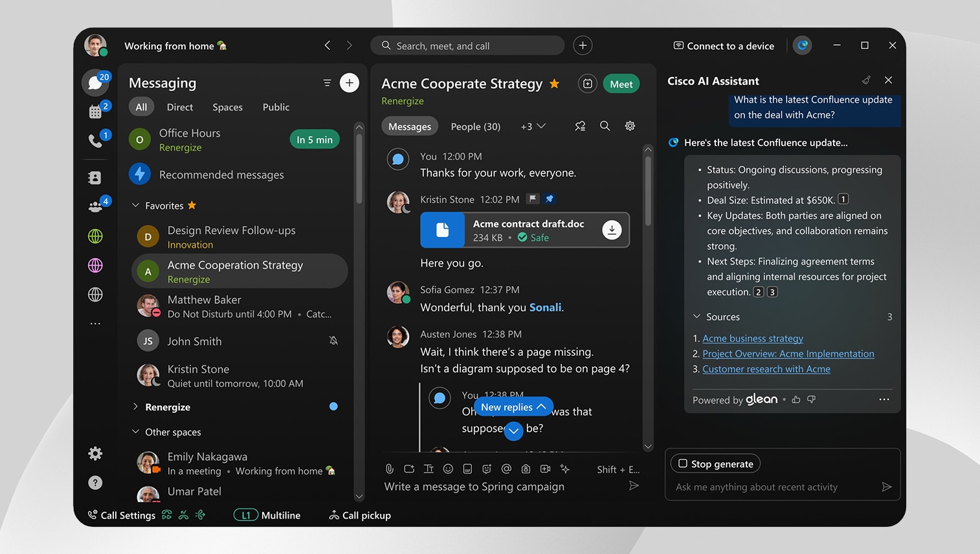Give thumbs up to the AI response

(x=796, y=399)
